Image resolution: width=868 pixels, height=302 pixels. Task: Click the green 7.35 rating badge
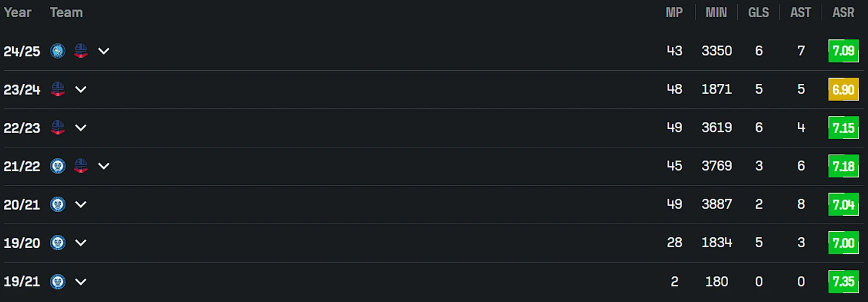point(844,281)
